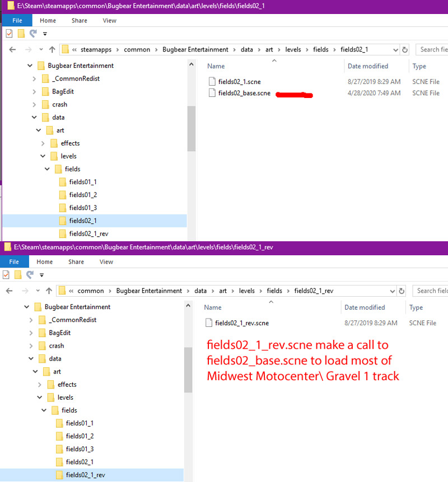Open Share tab in top fields02_1 window
The height and width of the screenshot is (482, 448).
pyautogui.click(x=80, y=21)
